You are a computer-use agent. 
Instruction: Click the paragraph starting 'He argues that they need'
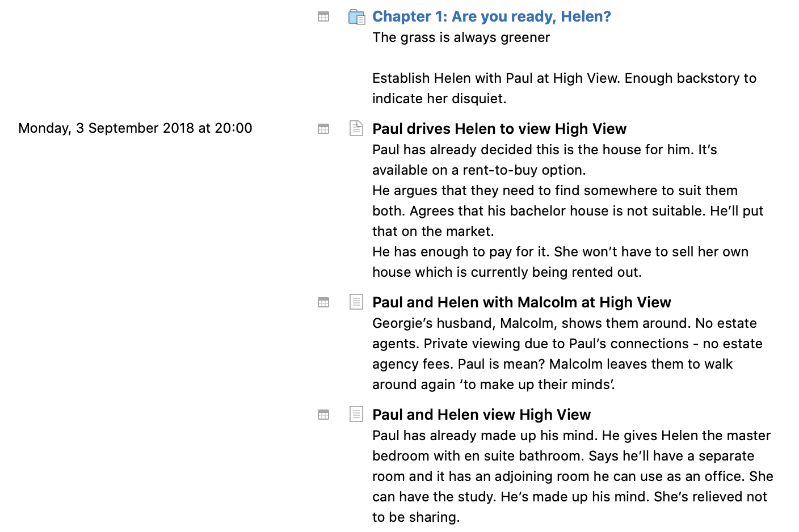pyautogui.click(x=567, y=210)
